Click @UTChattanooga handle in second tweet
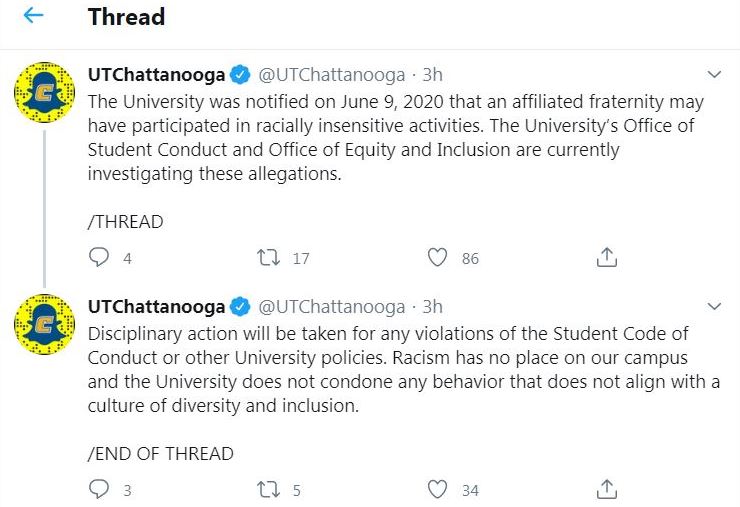 [x=332, y=307]
